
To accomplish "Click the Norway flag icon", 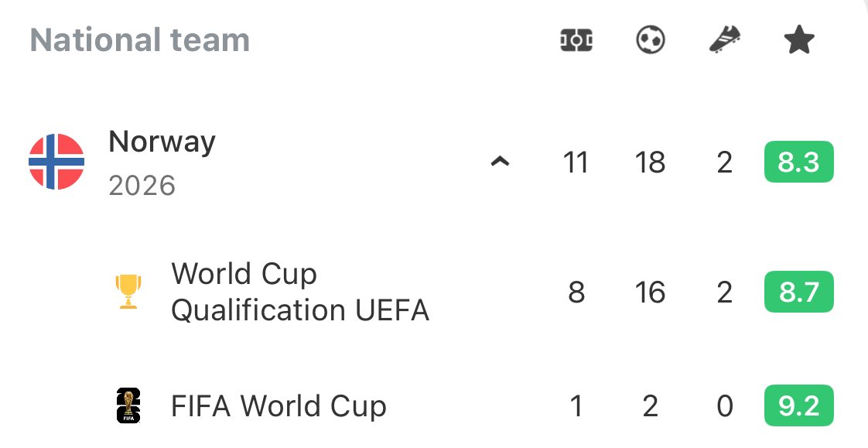I will [x=56, y=162].
